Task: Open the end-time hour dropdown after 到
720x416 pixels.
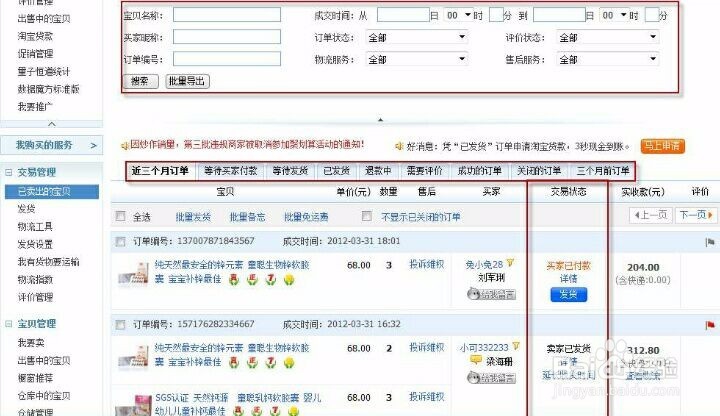Action: [614, 15]
